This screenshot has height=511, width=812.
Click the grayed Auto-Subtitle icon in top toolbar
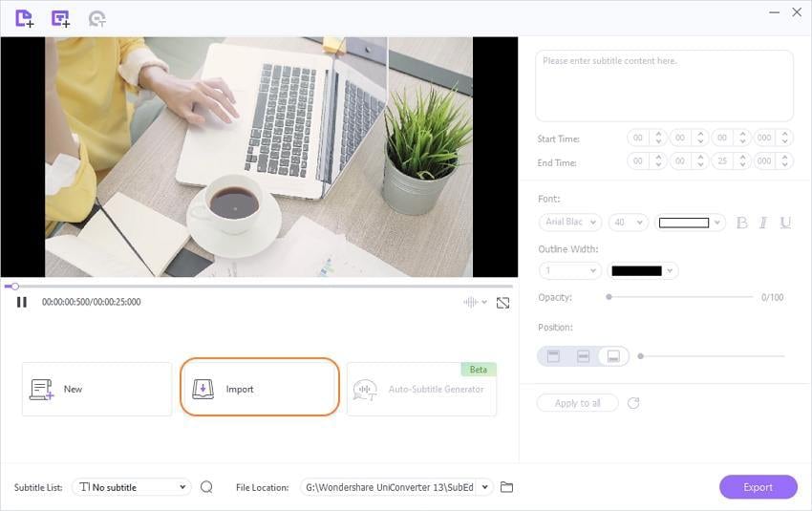point(96,19)
